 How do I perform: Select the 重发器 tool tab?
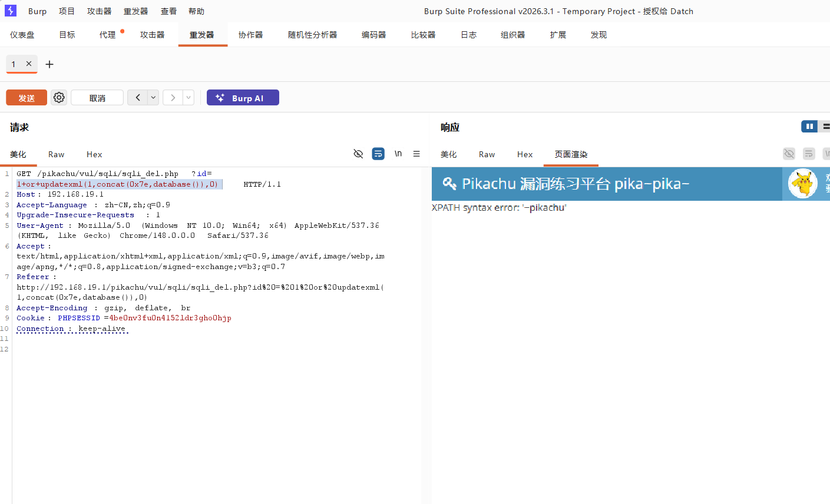(202, 35)
